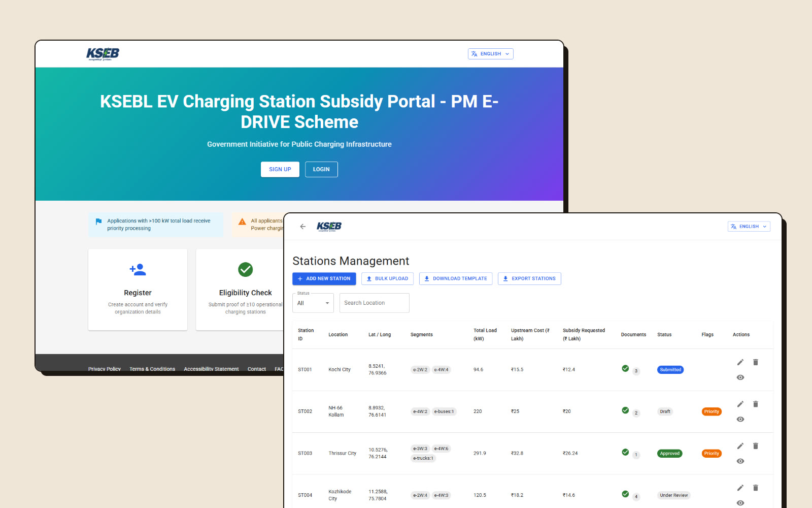
Task: Edit station ST002 with the pencil icon
Action: [x=740, y=404]
